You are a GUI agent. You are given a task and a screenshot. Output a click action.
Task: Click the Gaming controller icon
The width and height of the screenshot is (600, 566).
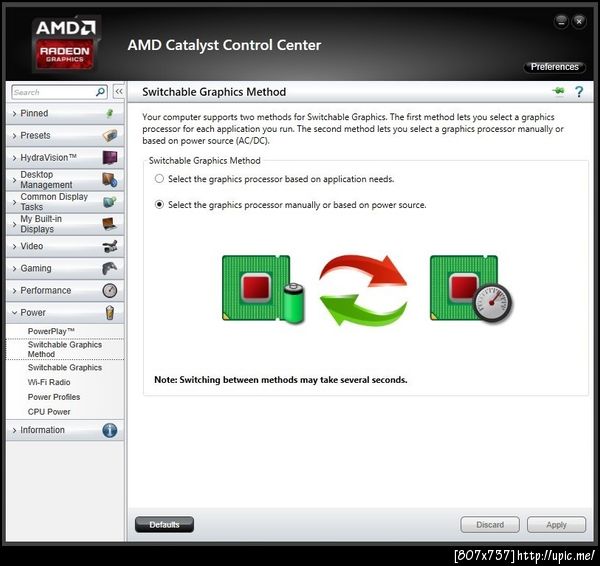(x=110, y=268)
